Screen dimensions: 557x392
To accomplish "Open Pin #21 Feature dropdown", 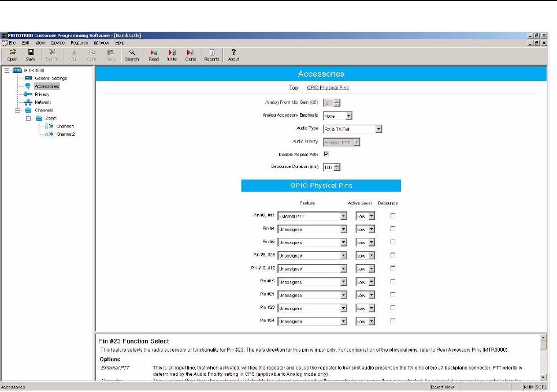I will click(344, 295).
